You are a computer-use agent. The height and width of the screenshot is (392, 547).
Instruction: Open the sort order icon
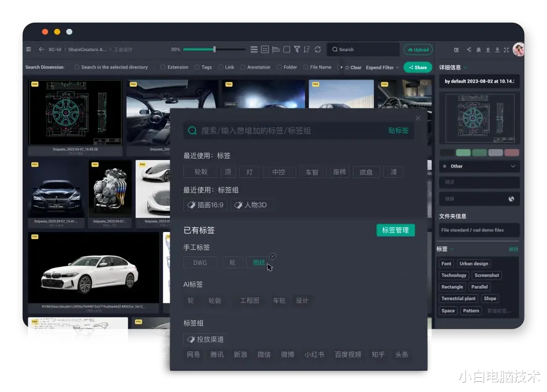click(306, 50)
